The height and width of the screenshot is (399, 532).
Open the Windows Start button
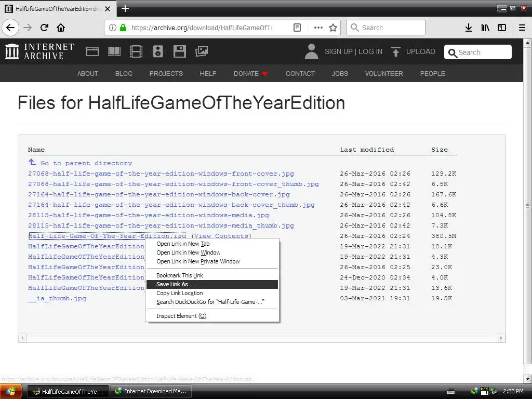pyautogui.click(x=11, y=391)
